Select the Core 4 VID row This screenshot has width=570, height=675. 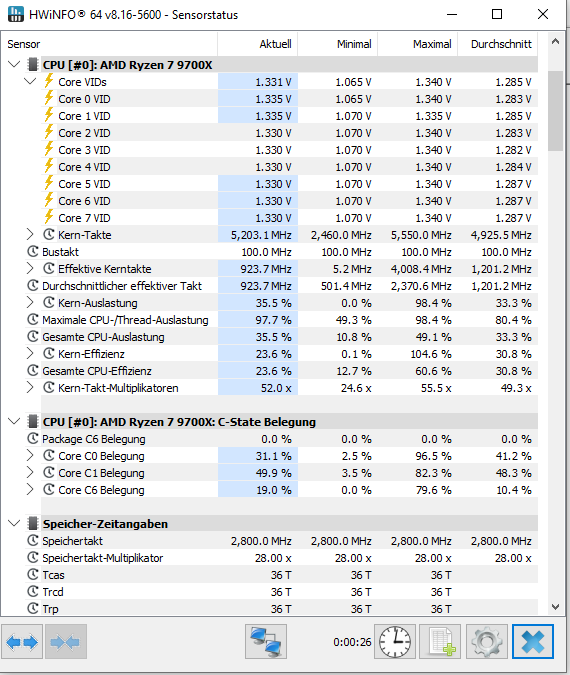pyautogui.click(x=289, y=167)
